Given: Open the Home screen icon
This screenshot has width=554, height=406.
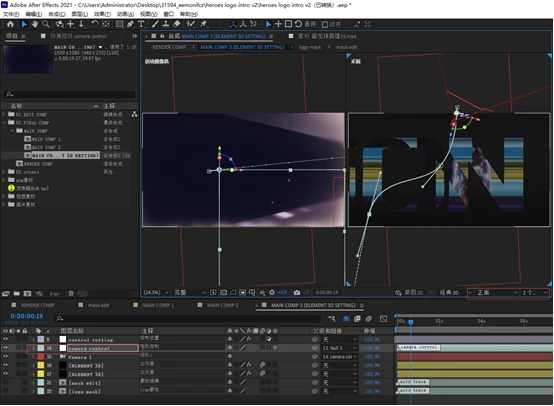Looking at the screenshot, I should point(10,24).
